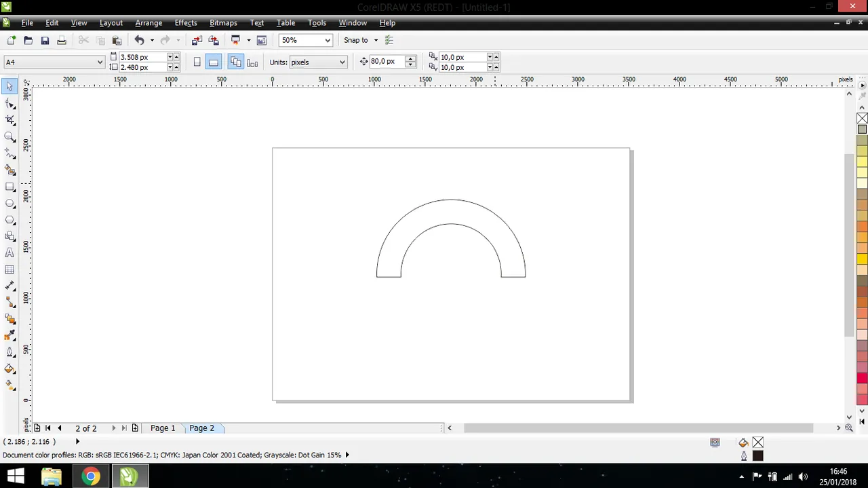Undo the last action
This screenshot has height=488, width=868.
click(x=139, y=40)
